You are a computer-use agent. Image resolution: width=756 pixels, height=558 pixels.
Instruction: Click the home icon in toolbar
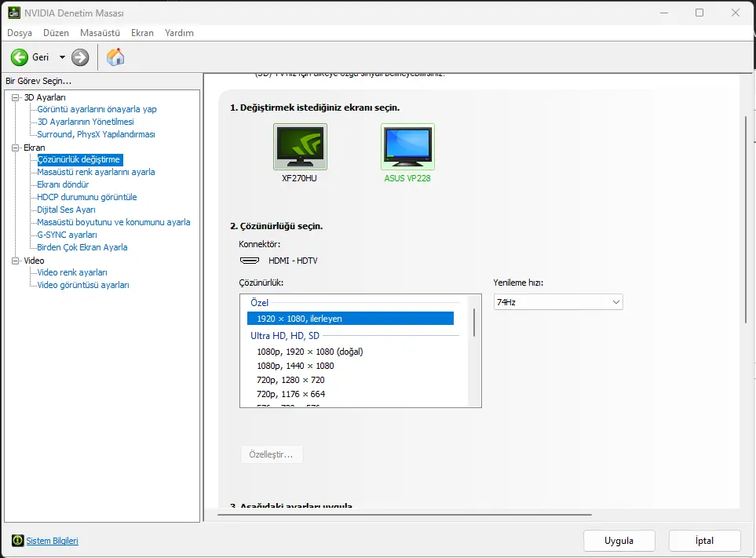[x=115, y=57]
